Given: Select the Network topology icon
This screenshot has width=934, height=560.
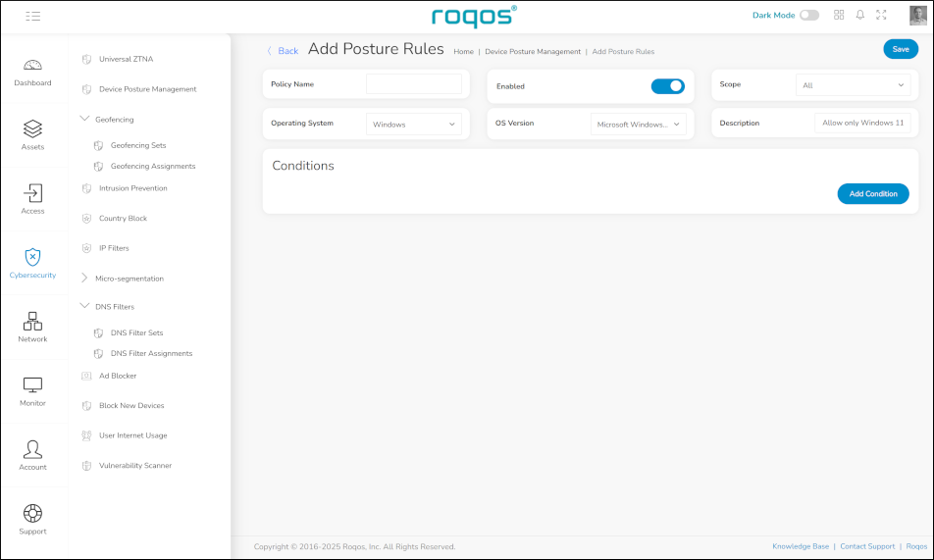Looking at the screenshot, I should 32,321.
